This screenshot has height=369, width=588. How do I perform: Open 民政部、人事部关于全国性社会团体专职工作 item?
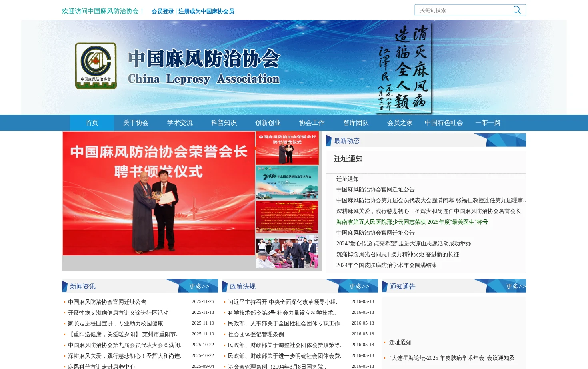[x=285, y=323]
